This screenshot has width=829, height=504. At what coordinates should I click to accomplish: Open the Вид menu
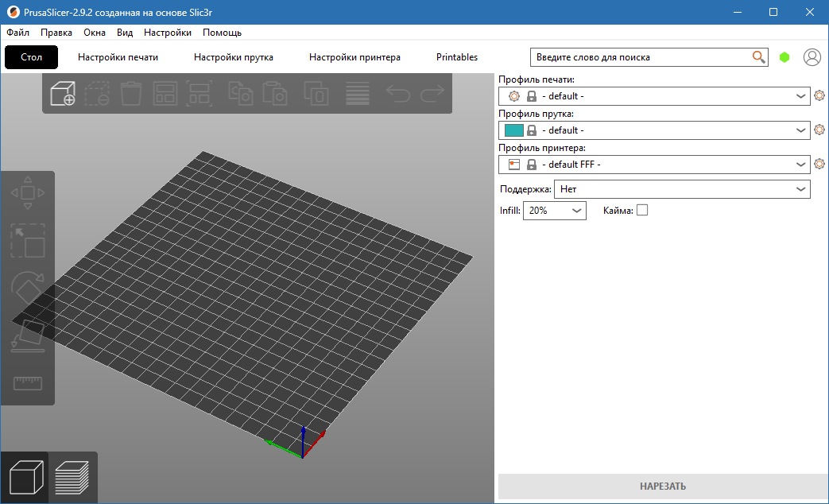coord(125,33)
